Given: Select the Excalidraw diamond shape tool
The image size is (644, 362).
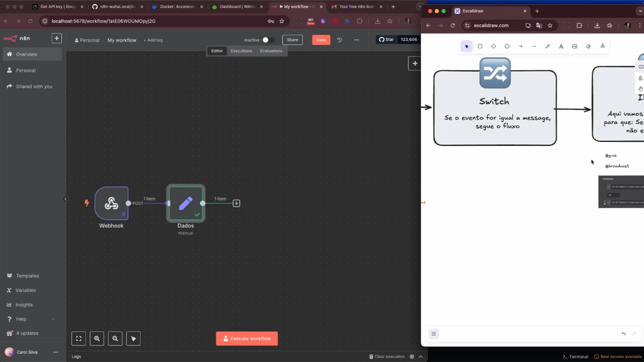Looking at the screenshot, I should [493, 46].
